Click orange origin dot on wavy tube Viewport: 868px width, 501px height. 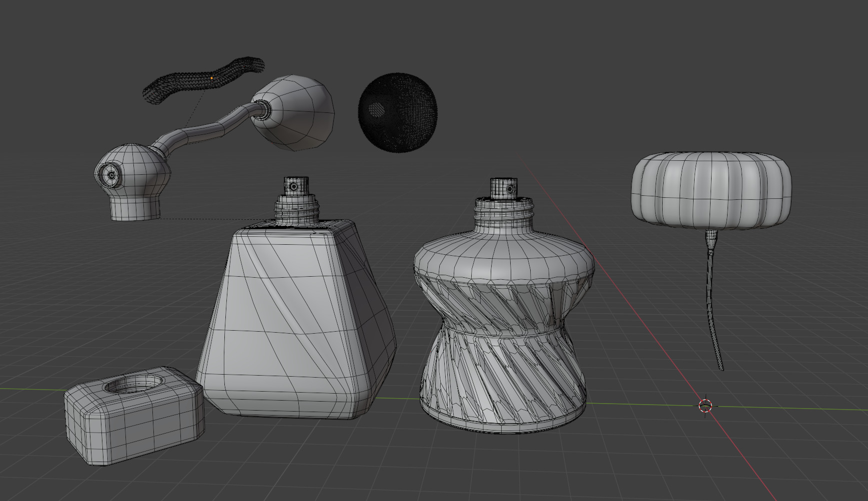[212, 78]
